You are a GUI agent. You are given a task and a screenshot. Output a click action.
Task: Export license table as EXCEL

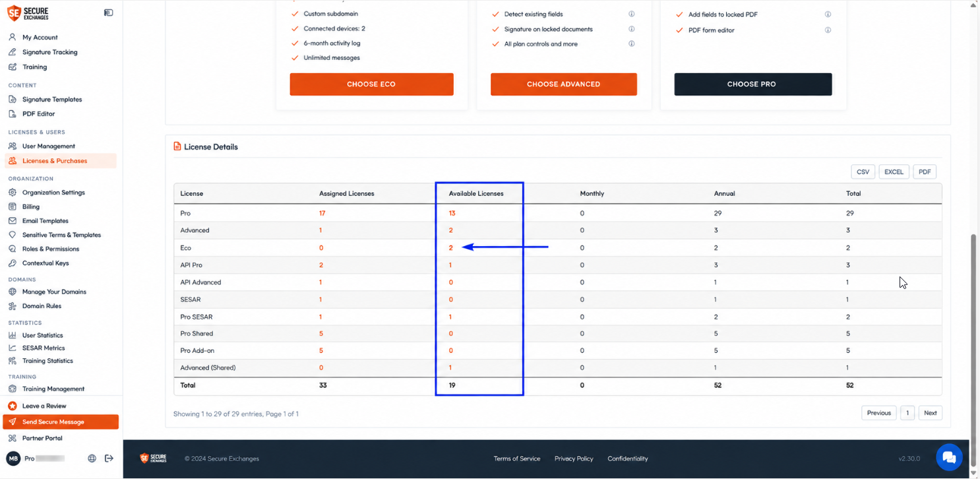(x=894, y=172)
